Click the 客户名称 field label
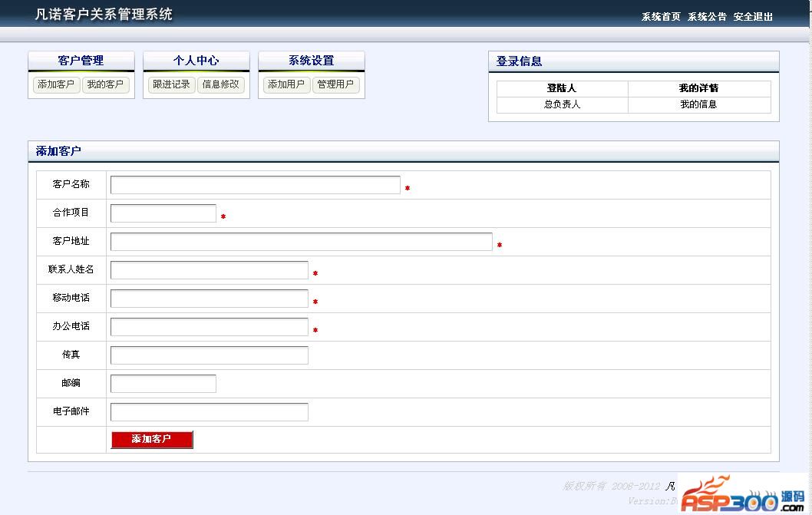Image resolution: width=812 pixels, height=515 pixels. (x=71, y=184)
